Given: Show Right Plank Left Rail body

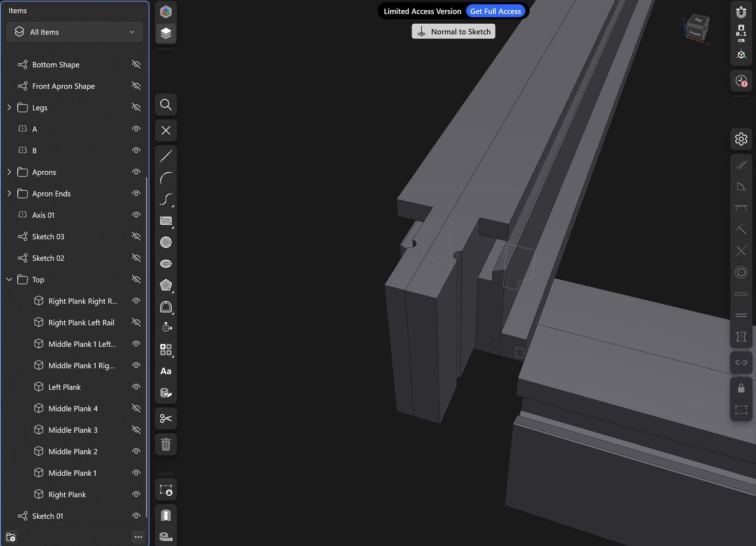Looking at the screenshot, I should pos(136,322).
